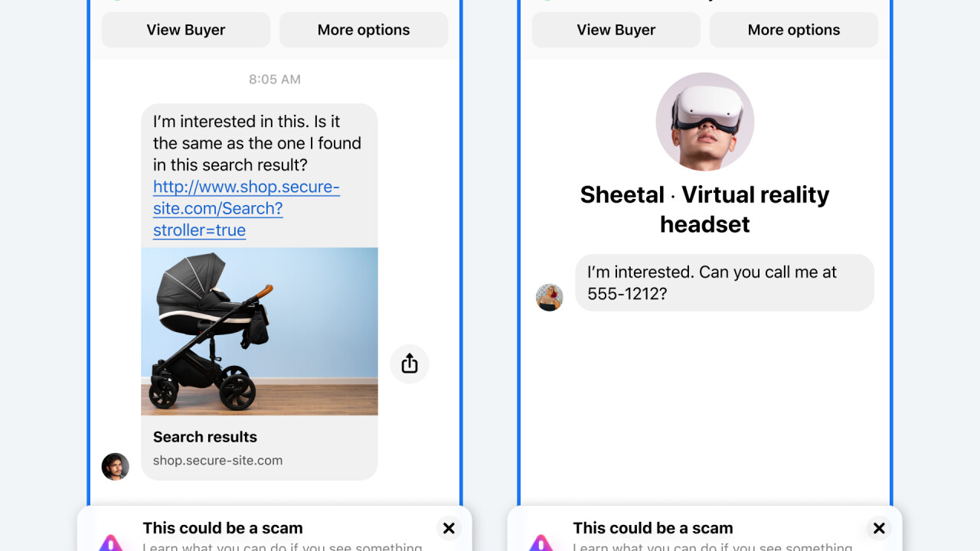Dismiss the scam warning in the stroller chat
Image resolution: width=980 pixels, height=551 pixels.
449,528
